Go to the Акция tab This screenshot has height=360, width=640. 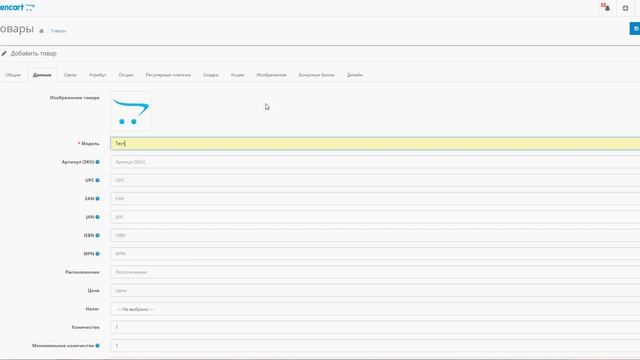[238, 75]
